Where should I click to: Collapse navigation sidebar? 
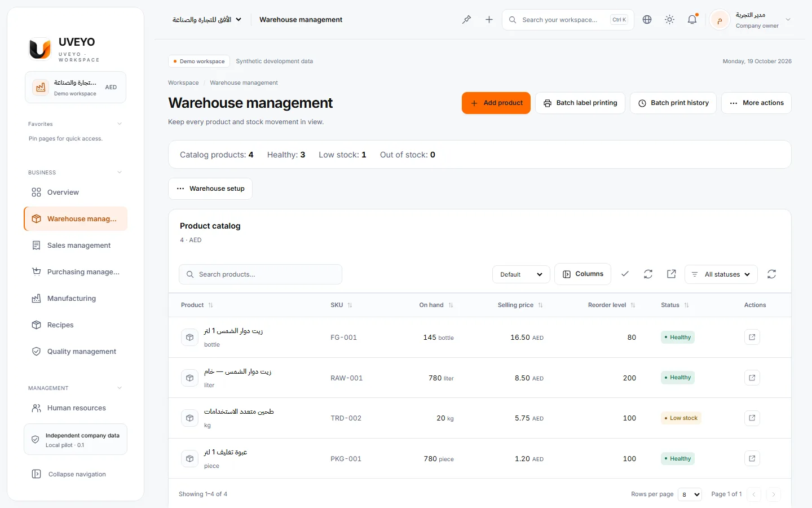pyautogui.click(x=76, y=474)
